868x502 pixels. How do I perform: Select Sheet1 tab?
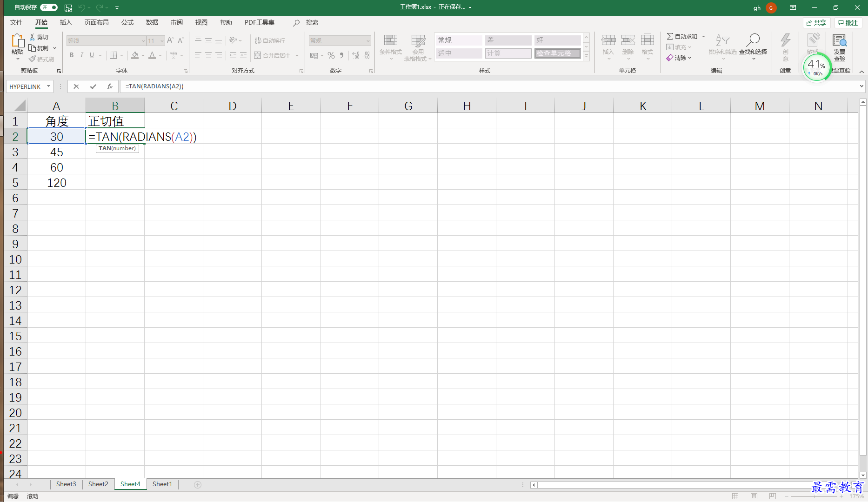[162, 484]
